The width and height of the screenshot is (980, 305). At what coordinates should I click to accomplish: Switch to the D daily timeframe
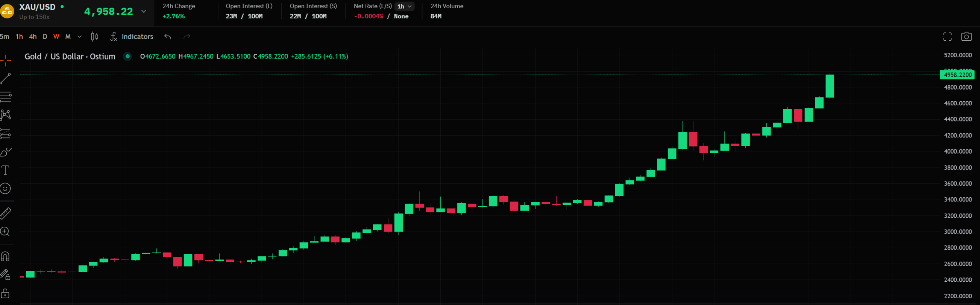(45, 37)
